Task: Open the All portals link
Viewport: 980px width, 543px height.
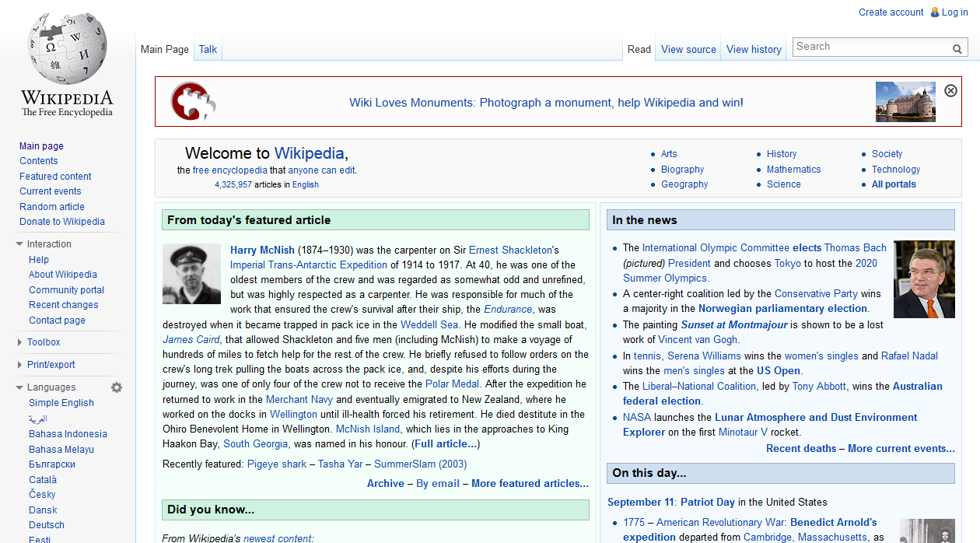Action: pos(894,184)
